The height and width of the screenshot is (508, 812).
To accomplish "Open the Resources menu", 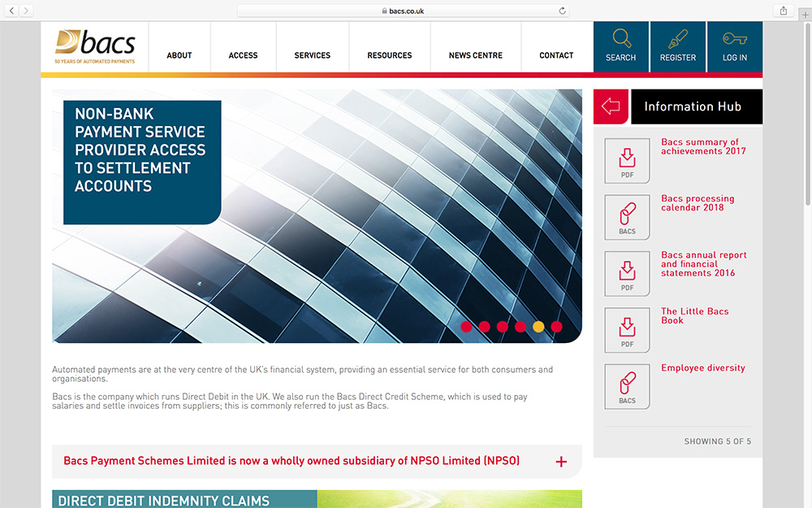I will (390, 55).
